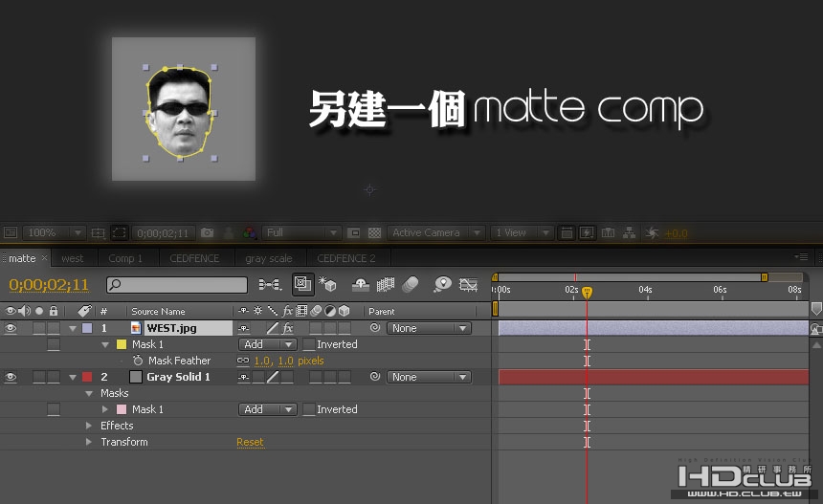Screen dimensions: 823x504
Task: Toggle Draft 3D icon
Action: (328, 284)
